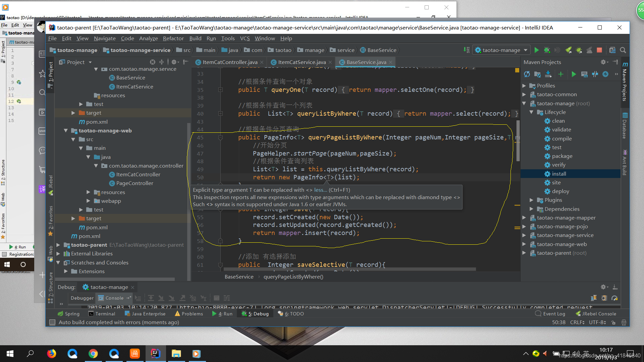Open the Windows Start button
Viewport: 644px width, 362px height.
point(10,354)
